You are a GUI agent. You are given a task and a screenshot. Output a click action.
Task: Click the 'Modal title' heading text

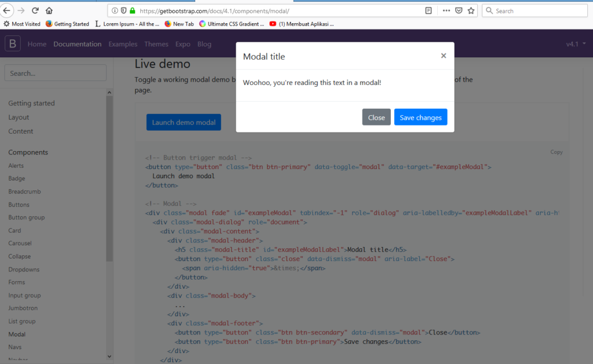(x=264, y=56)
